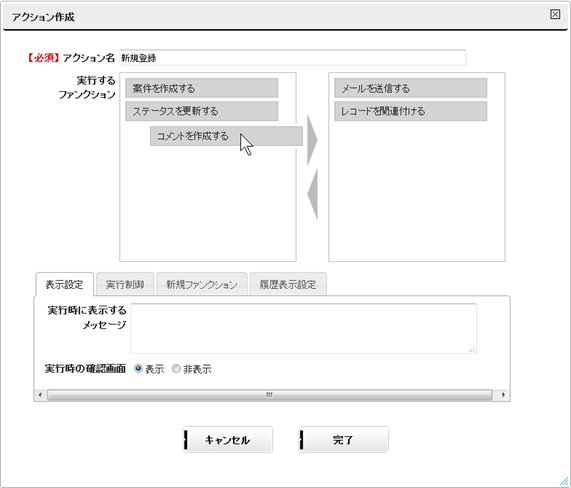Select the メールを送信する function item
571x488 pixels.
(410, 88)
